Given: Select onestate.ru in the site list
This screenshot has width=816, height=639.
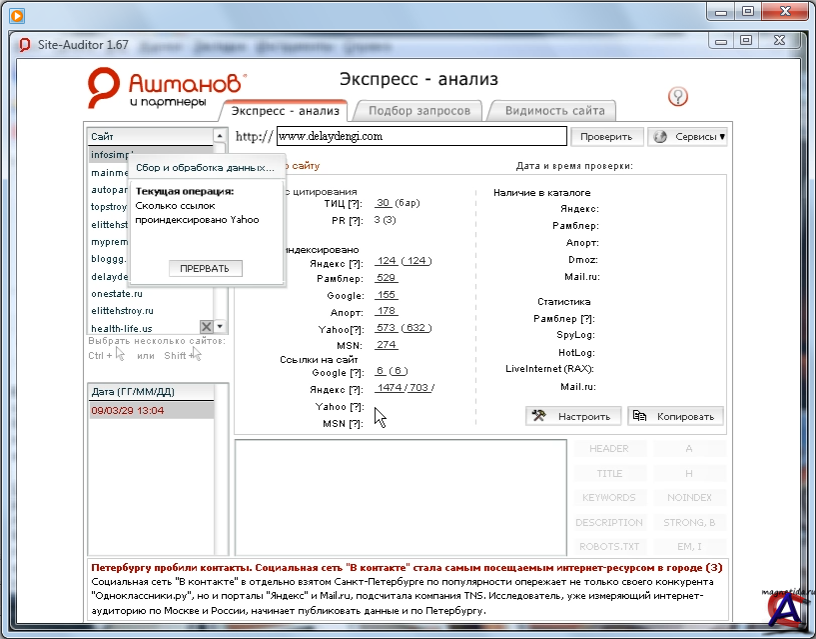Looking at the screenshot, I should coord(117,294).
